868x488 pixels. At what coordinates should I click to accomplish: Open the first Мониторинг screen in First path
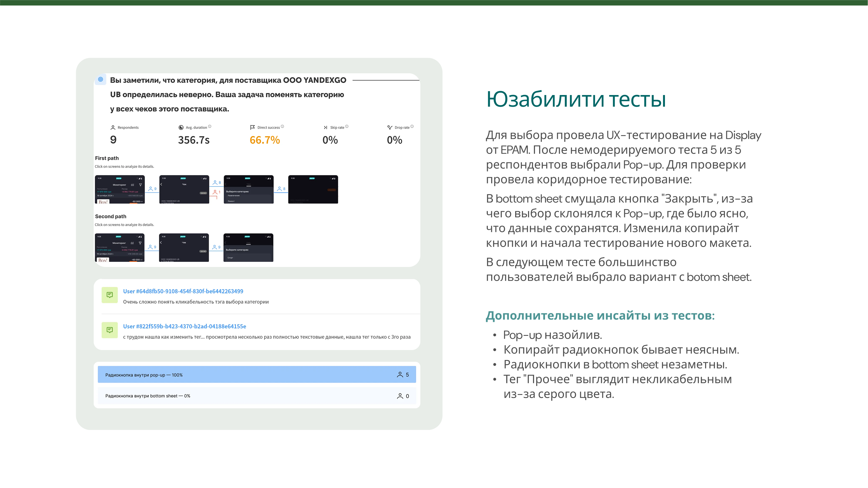[x=120, y=189]
